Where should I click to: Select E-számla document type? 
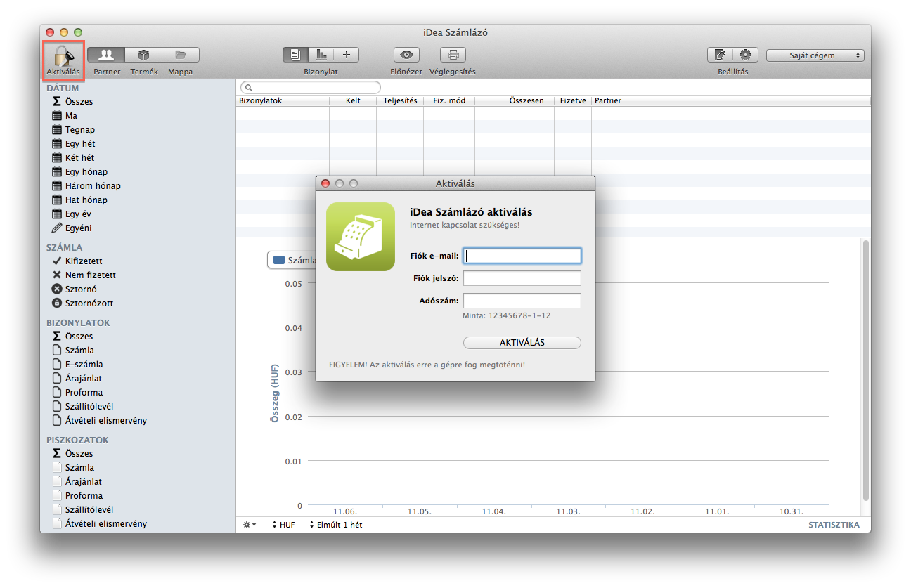77,365
